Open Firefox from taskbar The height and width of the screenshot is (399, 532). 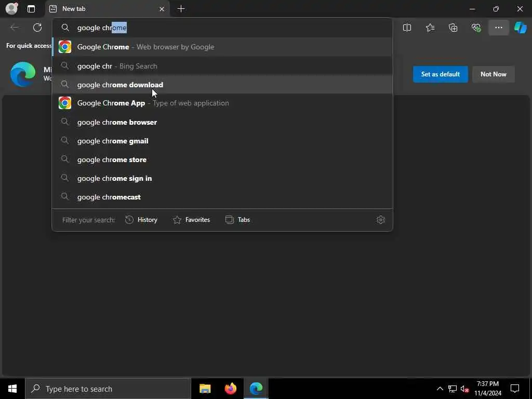coord(230,389)
